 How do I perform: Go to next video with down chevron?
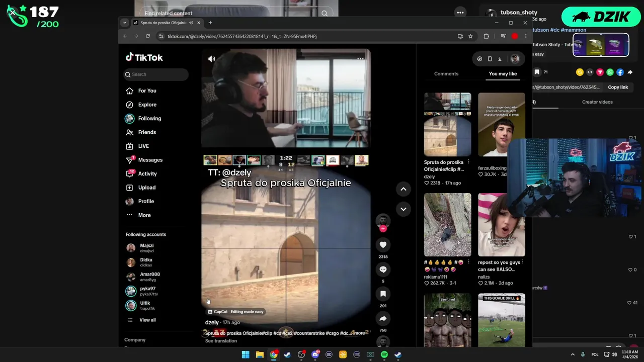pyautogui.click(x=403, y=209)
